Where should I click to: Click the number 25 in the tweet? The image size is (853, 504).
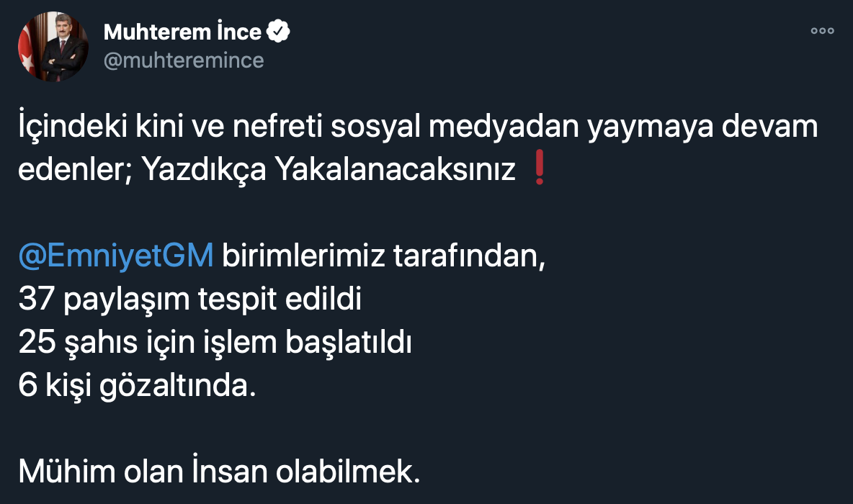36,343
